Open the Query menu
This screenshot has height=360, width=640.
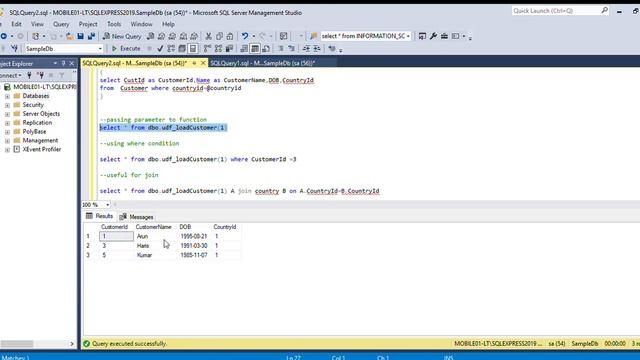tap(61, 24)
